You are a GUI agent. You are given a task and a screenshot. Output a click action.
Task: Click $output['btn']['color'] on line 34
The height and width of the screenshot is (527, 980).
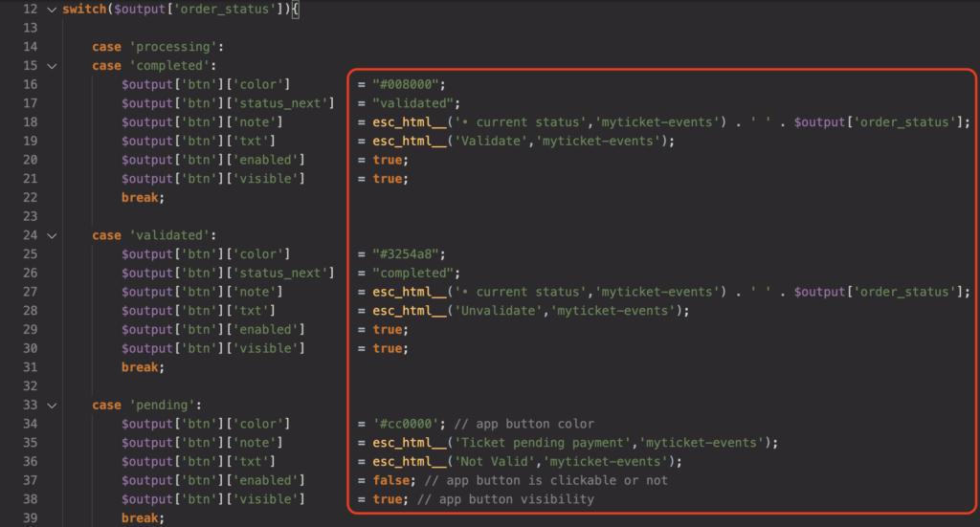[x=206, y=424]
